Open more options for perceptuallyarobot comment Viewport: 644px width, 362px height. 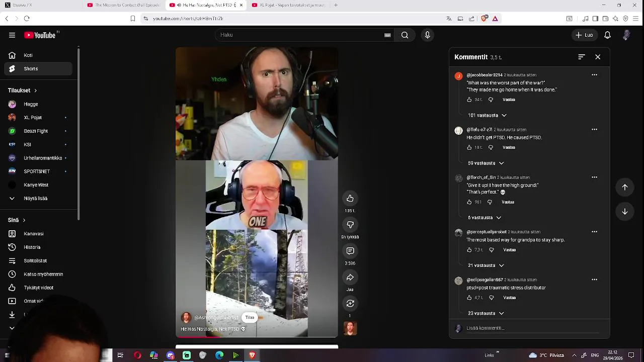tap(594, 232)
